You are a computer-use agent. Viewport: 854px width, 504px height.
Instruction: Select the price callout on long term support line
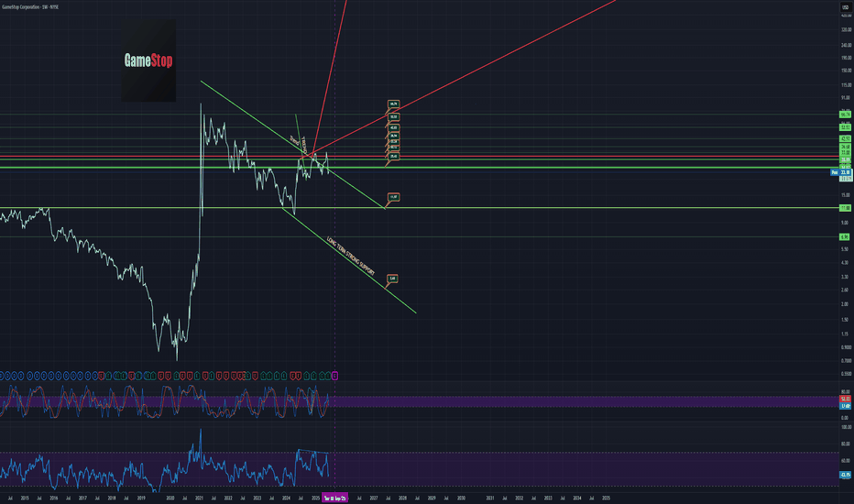click(392, 279)
